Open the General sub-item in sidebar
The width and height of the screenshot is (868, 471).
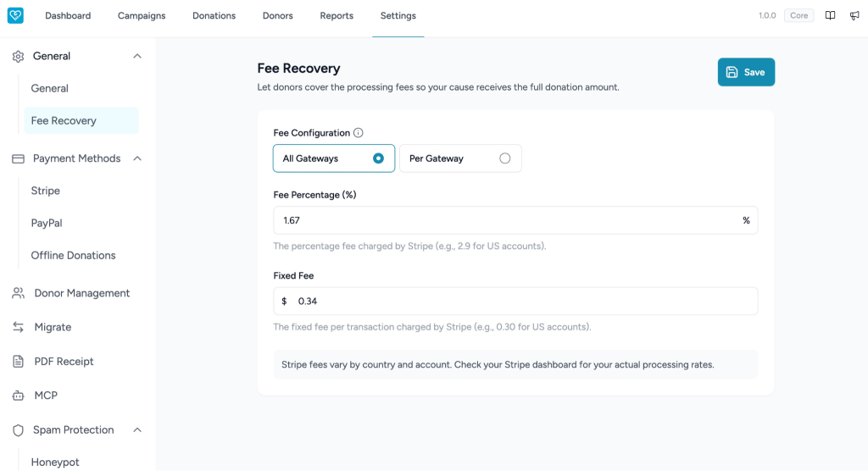click(50, 89)
